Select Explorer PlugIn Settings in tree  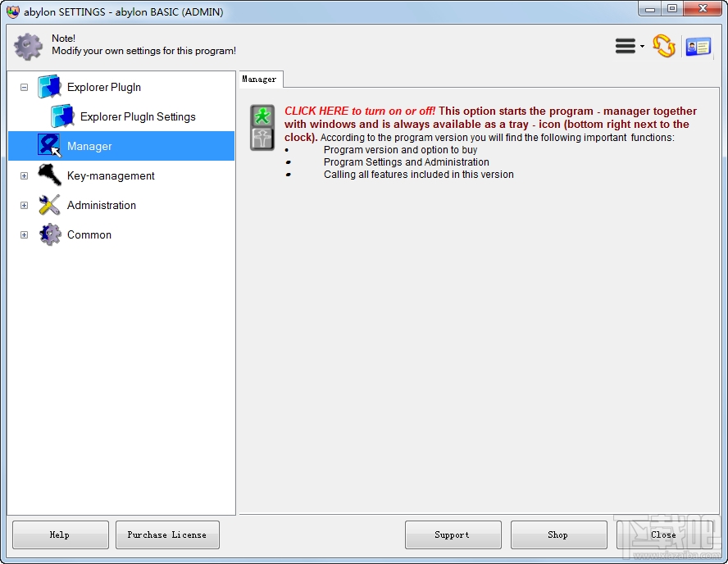click(138, 116)
